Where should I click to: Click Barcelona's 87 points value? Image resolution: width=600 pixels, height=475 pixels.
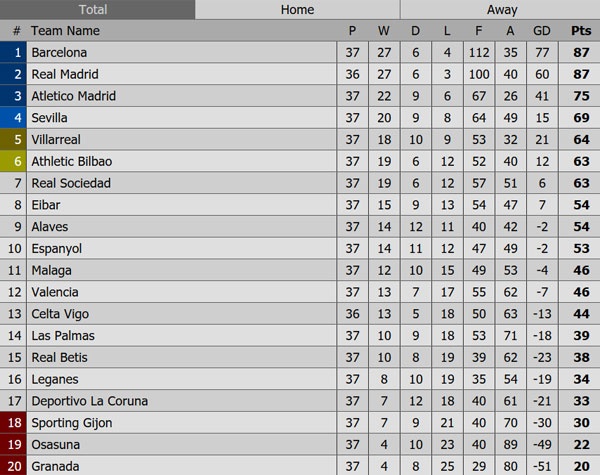(x=581, y=52)
